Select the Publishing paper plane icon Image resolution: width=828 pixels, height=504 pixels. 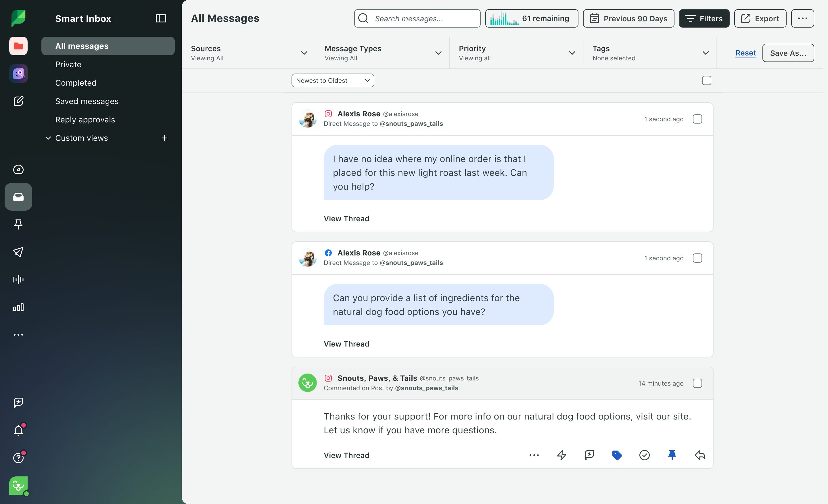pos(18,252)
